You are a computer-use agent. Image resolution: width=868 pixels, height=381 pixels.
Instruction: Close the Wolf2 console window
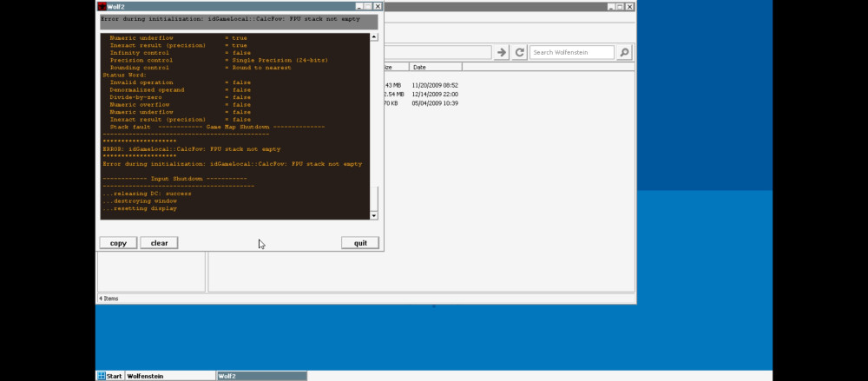click(x=377, y=6)
